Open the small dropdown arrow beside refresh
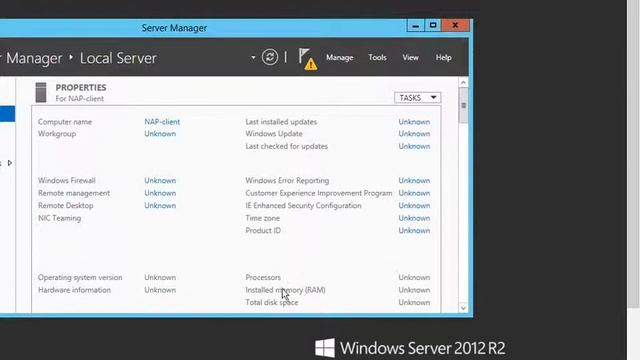 tap(253, 58)
